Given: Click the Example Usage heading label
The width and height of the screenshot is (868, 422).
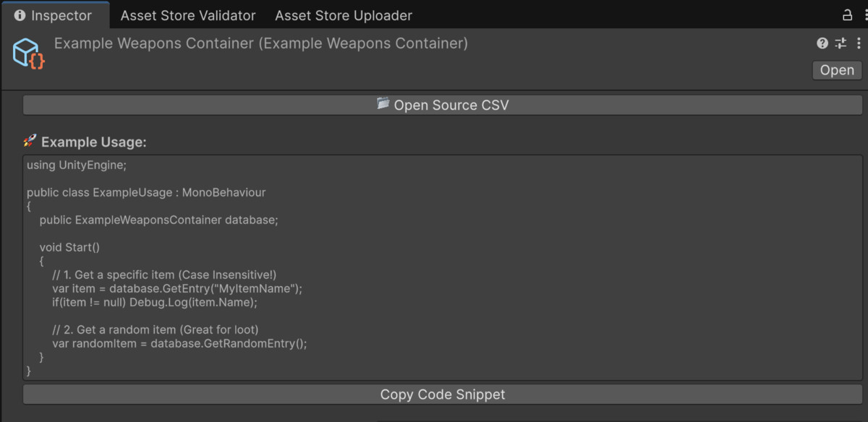Looking at the screenshot, I should coord(94,142).
